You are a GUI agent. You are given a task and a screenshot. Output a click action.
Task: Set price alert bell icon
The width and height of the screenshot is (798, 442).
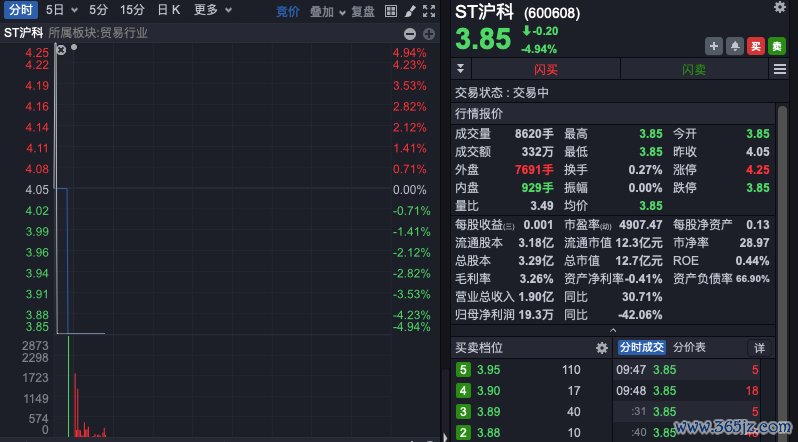coord(735,46)
